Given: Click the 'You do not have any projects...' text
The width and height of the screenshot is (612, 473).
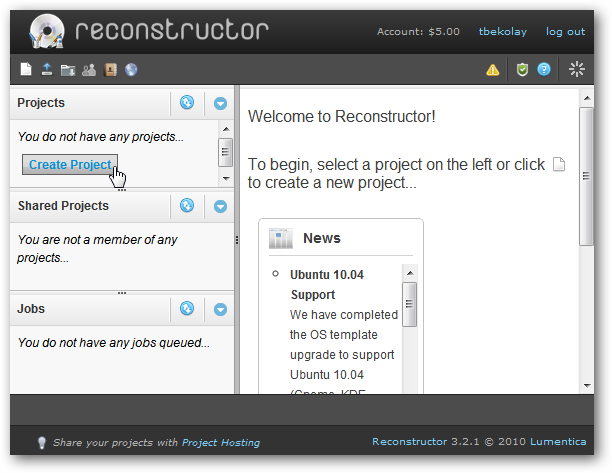Looking at the screenshot, I should (101, 137).
